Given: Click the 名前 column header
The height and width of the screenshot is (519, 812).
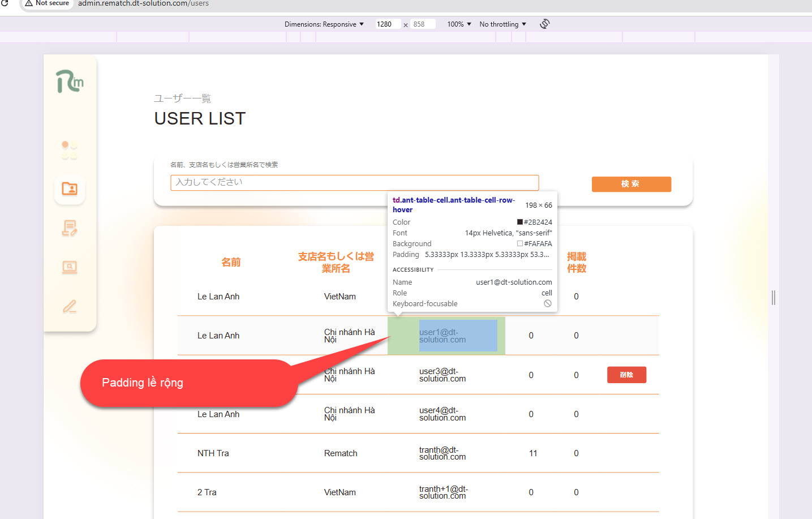Looking at the screenshot, I should [x=231, y=262].
